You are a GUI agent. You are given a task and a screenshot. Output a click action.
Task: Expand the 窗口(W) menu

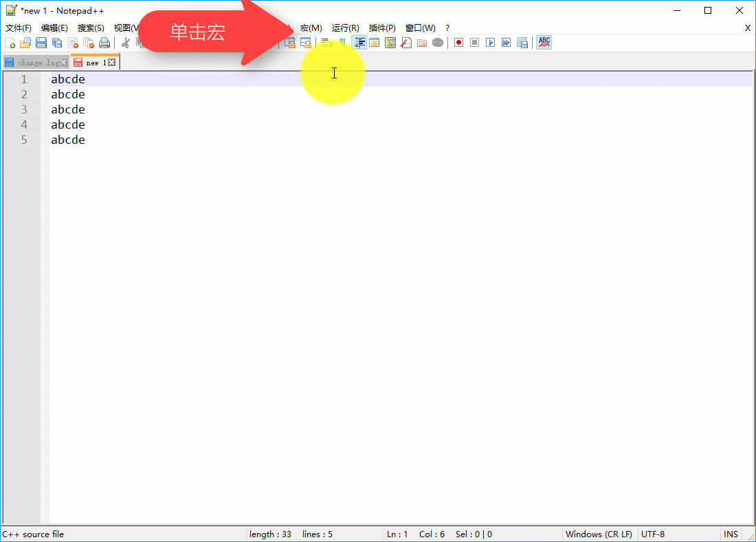click(x=420, y=28)
